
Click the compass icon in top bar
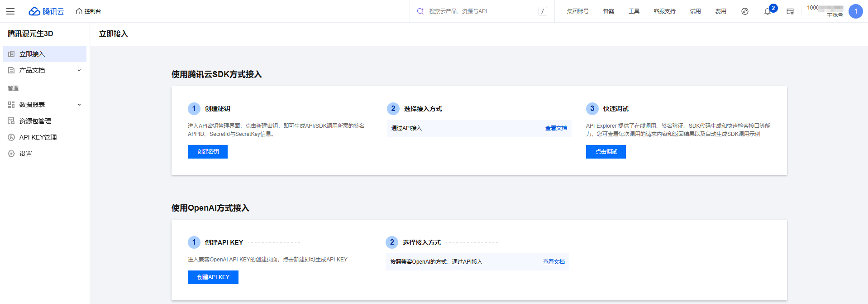coord(745,11)
